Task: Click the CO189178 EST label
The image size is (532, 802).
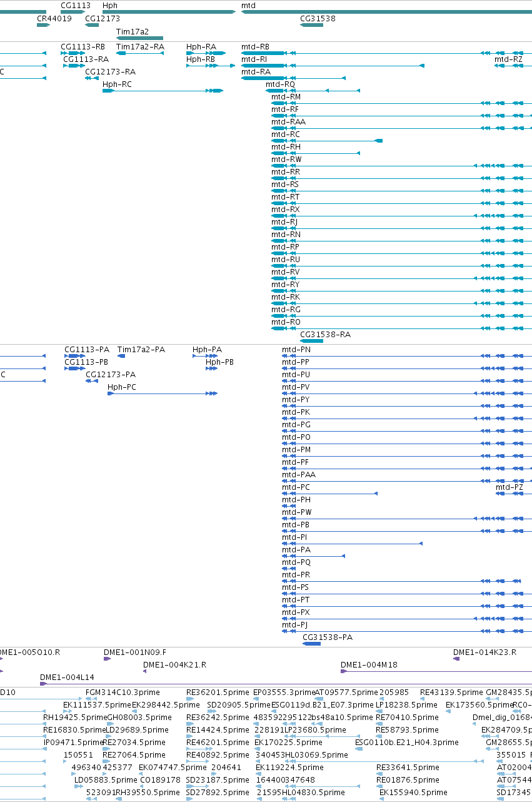Action: click(x=160, y=780)
